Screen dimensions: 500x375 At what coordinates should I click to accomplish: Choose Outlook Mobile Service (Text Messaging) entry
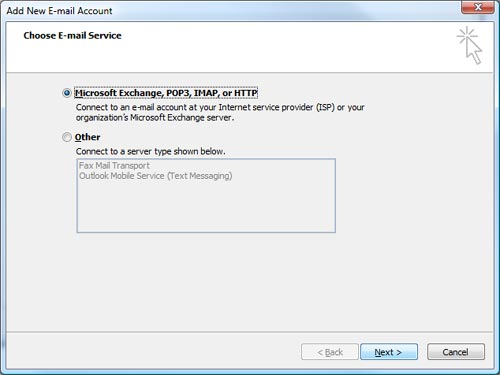pos(155,176)
